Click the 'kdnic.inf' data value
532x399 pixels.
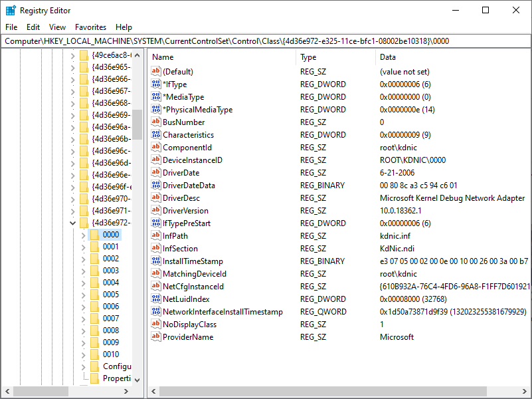(395, 235)
